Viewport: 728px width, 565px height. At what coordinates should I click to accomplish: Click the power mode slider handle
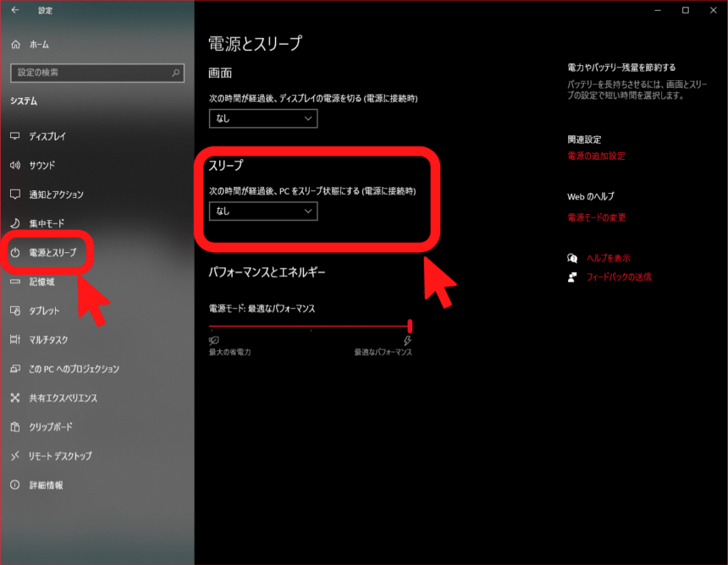click(410, 326)
